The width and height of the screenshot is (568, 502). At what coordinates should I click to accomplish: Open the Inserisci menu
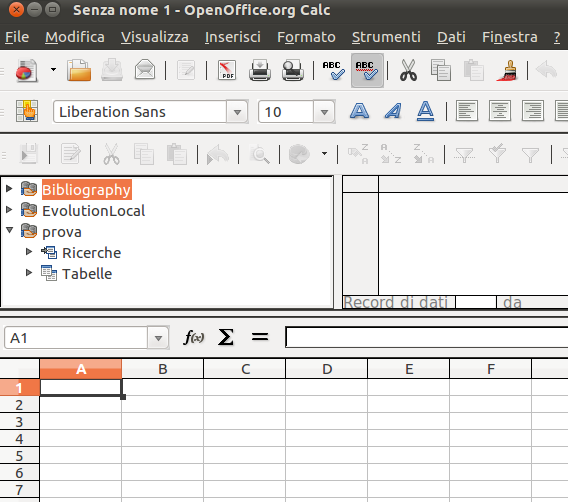[233, 37]
